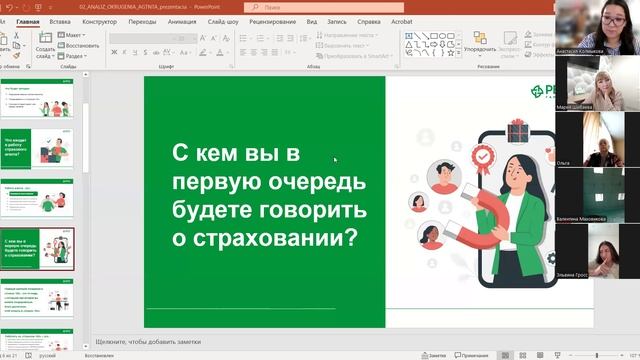Switch to Normal view icon in status bar

click(505, 356)
